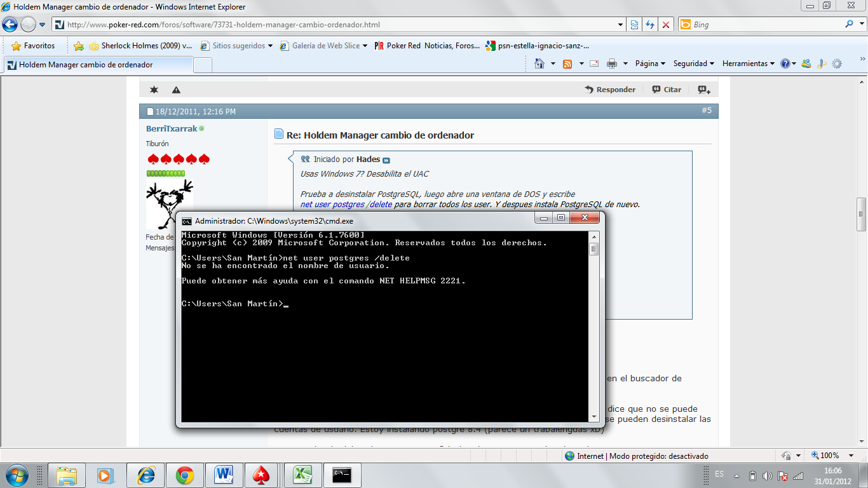Screen dimensions: 868x488
Task: Click the view post arrow next to Hades
Action: 386,160
